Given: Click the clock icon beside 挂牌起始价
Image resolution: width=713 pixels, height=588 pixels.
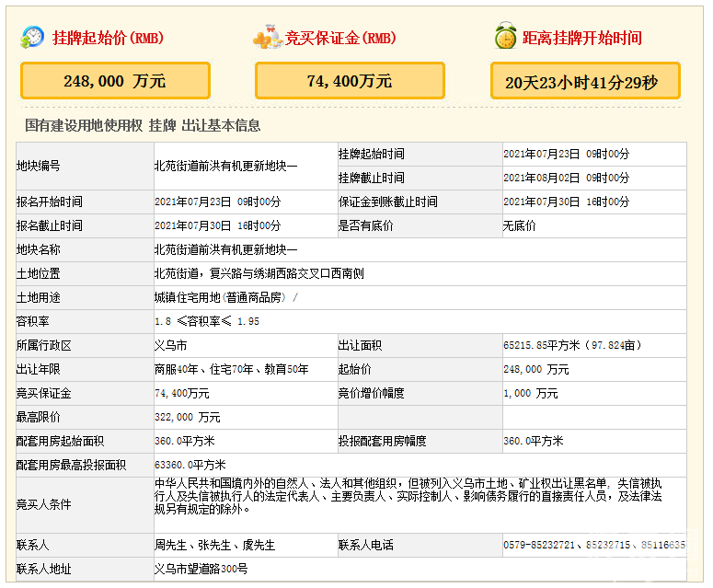Looking at the screenshot, I should point(32,38).
